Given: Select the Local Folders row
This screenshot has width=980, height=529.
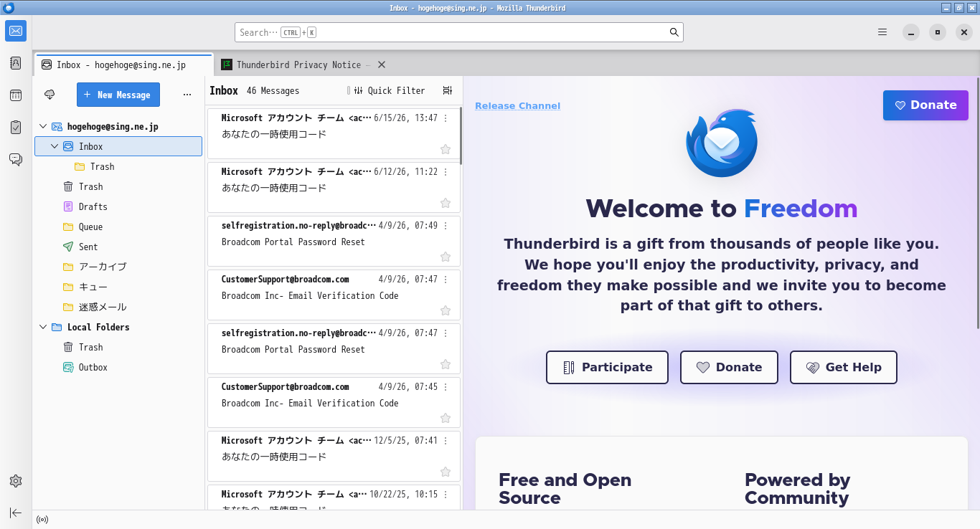Looking at the screenshot, I should tap(118, 327).
